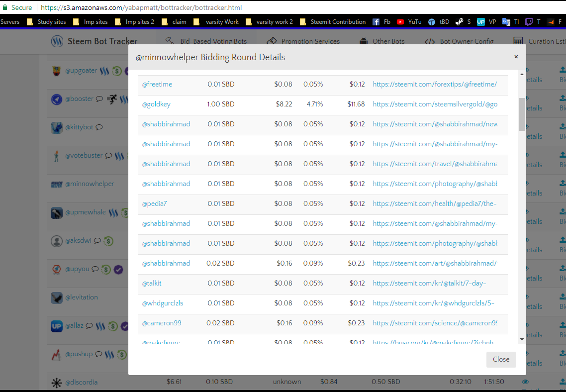This screenshot has height=392, width=566.
Task: Open the @pedia7 bidder profile link
Action: pyautogui.click(x=154, y=203)
